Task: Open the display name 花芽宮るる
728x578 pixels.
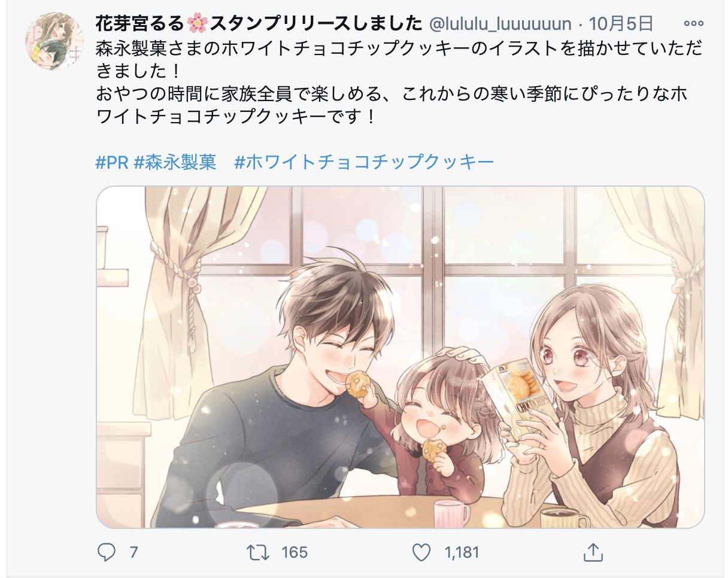Action: tap(140, 24)
